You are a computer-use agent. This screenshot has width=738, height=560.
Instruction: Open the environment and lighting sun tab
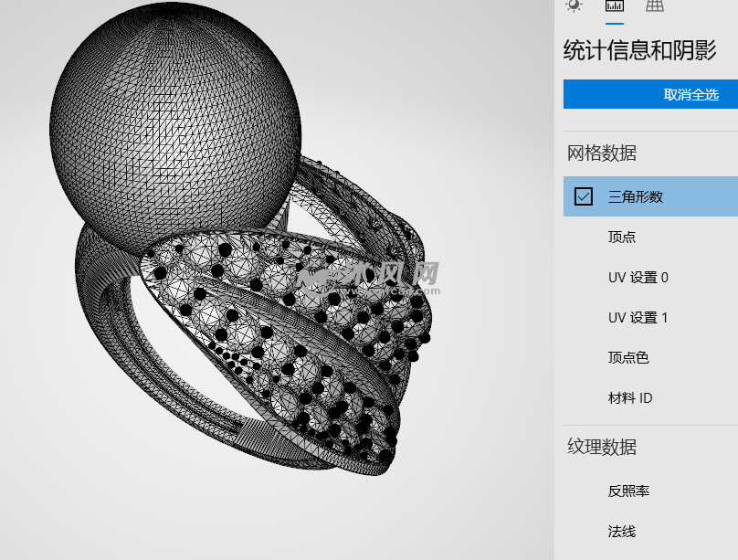(574, 5)
